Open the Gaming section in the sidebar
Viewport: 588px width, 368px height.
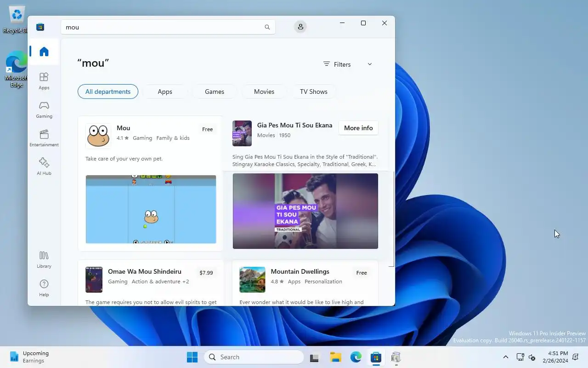click(44, 109)
